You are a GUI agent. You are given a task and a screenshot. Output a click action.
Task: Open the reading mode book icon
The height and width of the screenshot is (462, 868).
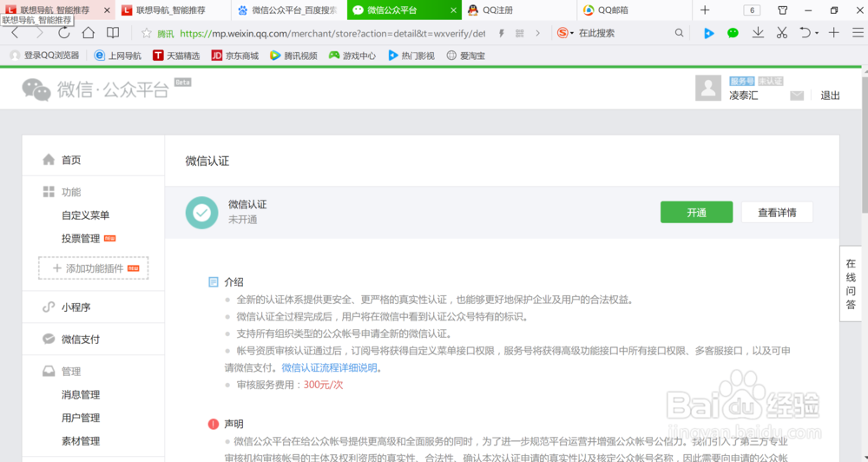click(113, 33)
